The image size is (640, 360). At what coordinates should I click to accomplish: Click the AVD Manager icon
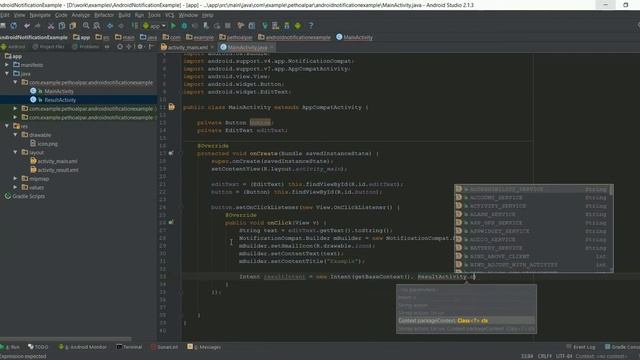276,26
